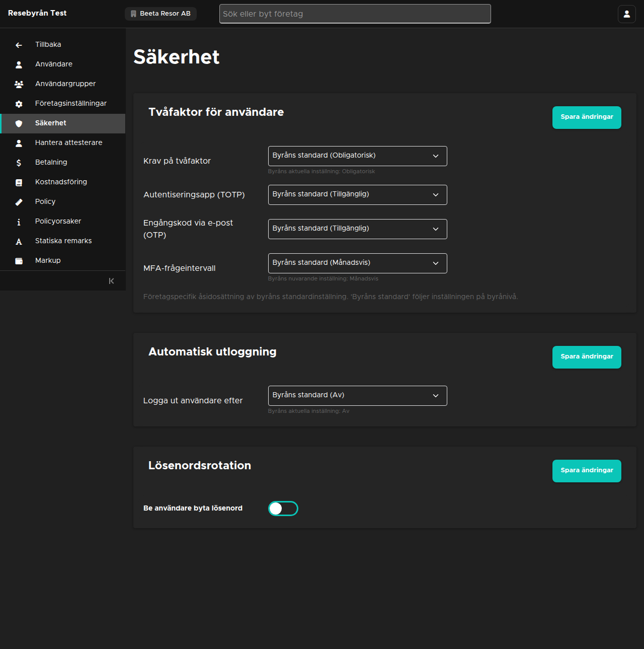
Task: Open the MFA-frågeintervall dropdown
Action: 357,263
